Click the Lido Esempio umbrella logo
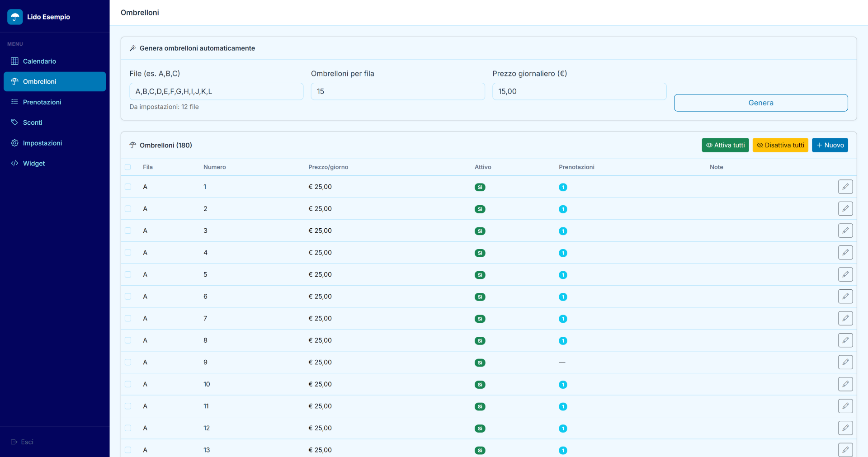The image size is (868, 457). click(15, 17)
